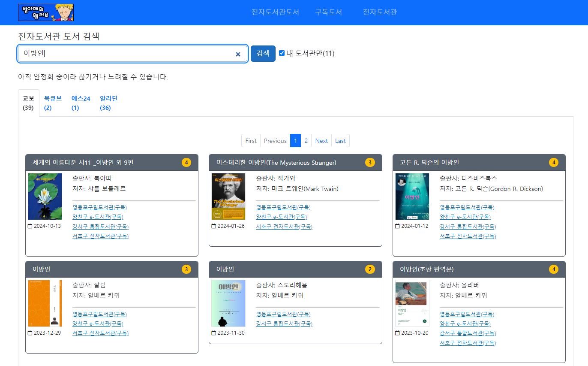Open 서초구 전자도서관 link under 미스테리한 이방인
588x366 pixels.
pyautogui.click(x=284, y=227)
